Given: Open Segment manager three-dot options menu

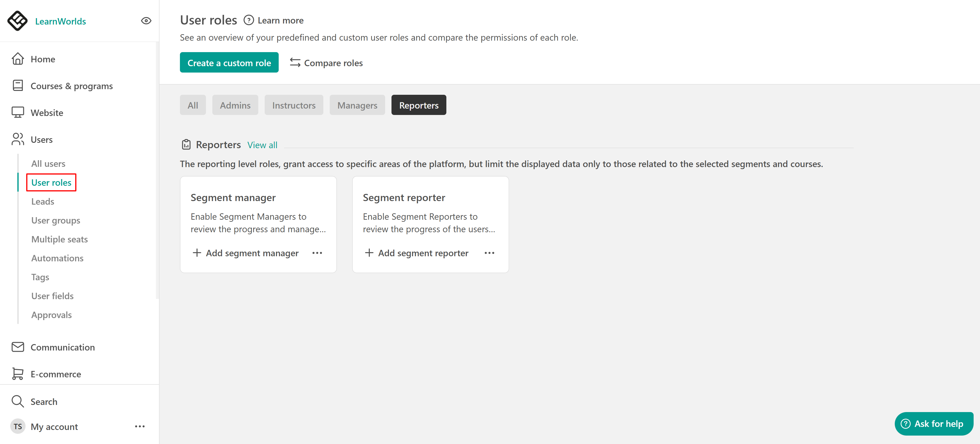Looking at the screenshot, I should click(x=317, y=253).
